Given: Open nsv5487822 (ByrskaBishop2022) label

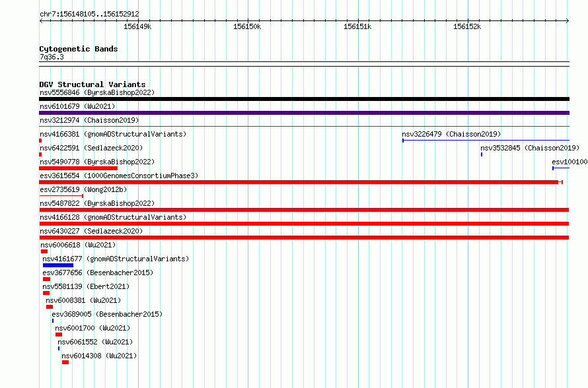Looking at the screenshot, I should point(97,203).
